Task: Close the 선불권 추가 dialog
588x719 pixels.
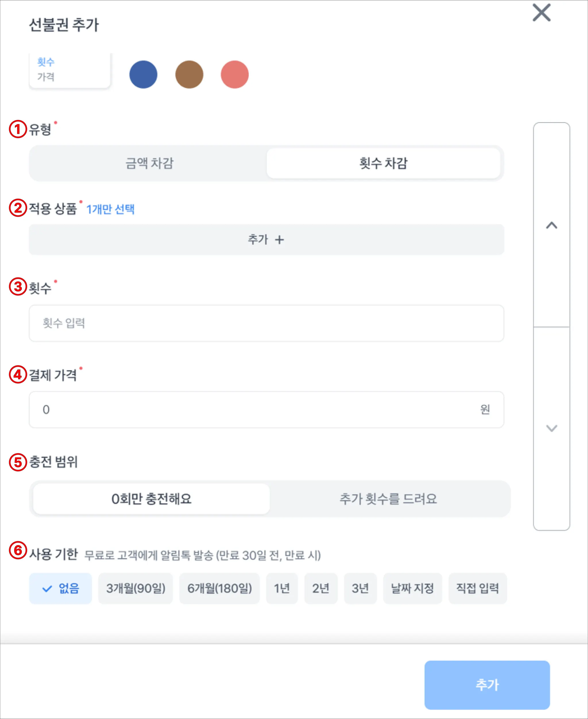Action: [541, 13]
